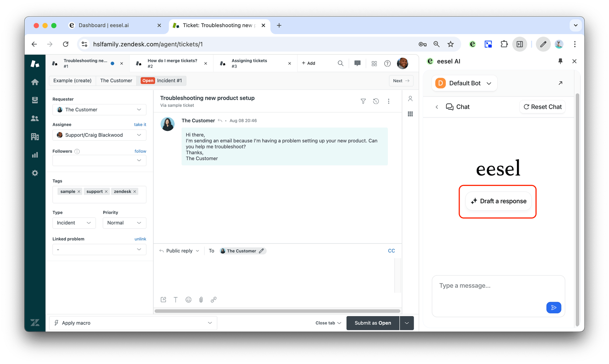Open Admin settings gear in sidebar

35,173
